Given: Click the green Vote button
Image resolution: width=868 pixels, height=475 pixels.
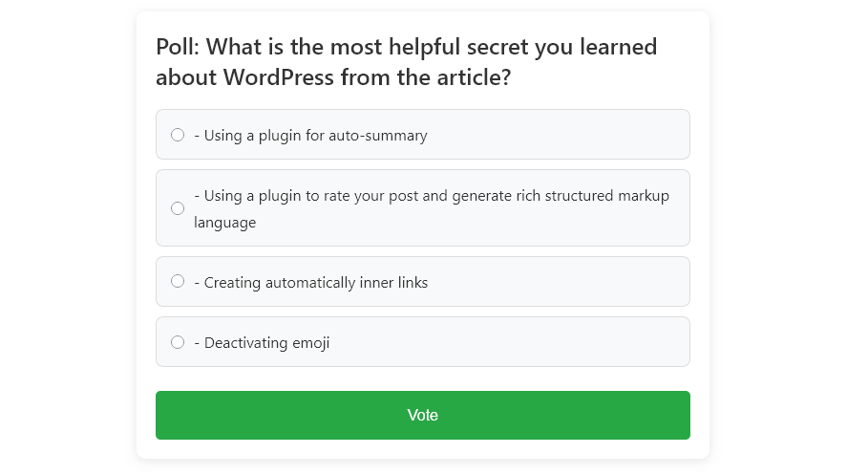Looking at the screenshot, I should [422, 415].
